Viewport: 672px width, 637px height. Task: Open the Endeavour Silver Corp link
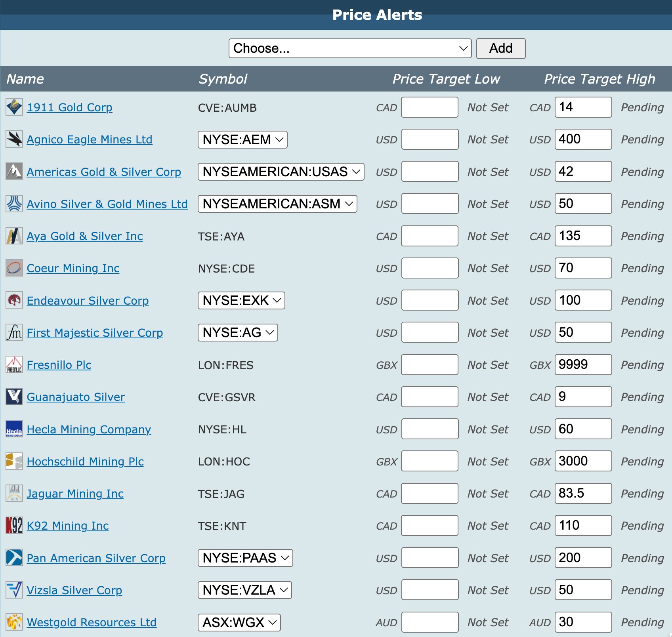click(x=88, y=301)
